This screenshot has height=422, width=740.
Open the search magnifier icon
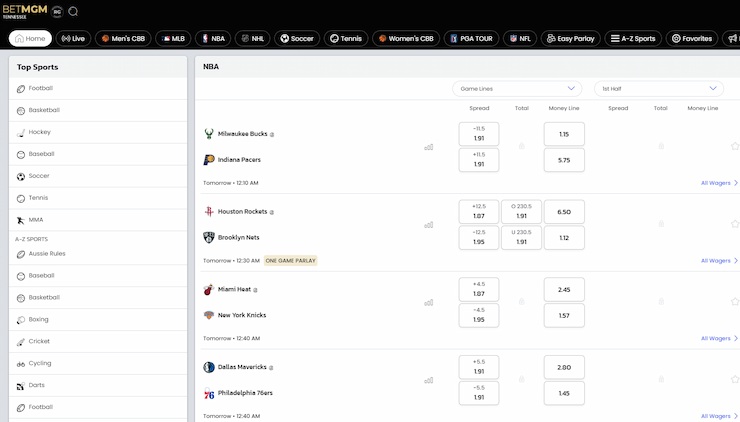coord(73,11)
